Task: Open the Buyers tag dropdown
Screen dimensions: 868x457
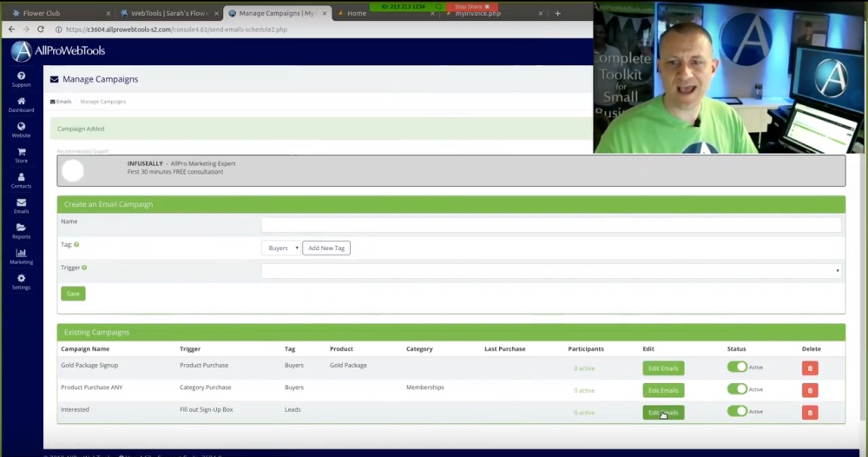Action: point(281,248)
